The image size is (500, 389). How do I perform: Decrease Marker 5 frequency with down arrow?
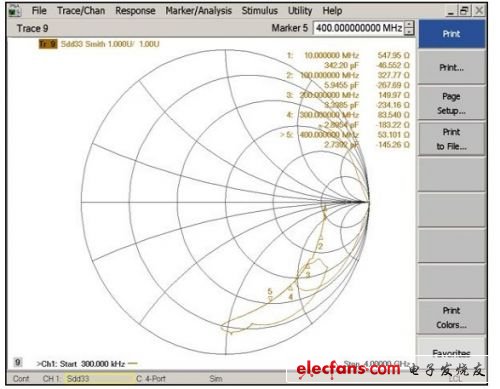point(409,32)
